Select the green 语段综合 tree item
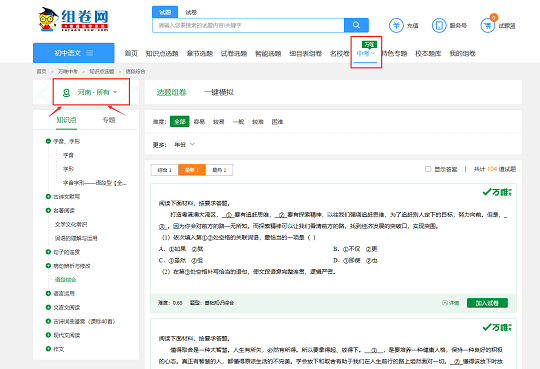 (65, 279)
